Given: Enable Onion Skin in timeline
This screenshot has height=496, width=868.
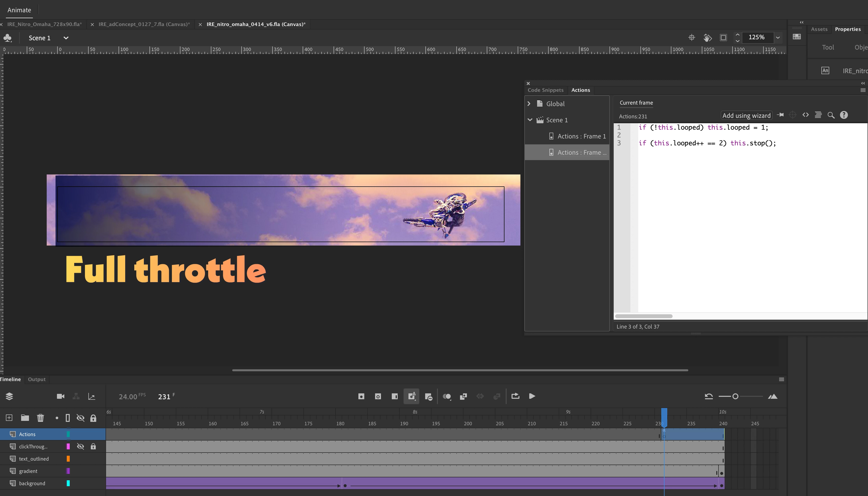Looking at the screenshot, I should [x=447, y=396].
